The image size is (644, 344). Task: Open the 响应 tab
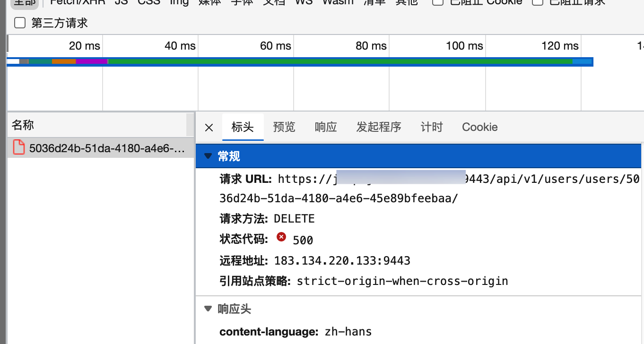325,127
